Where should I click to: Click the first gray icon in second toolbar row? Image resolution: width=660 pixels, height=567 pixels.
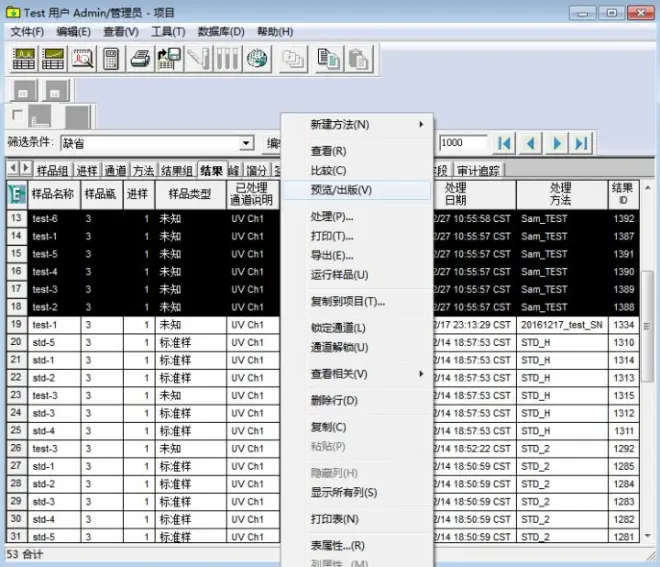(x=24, y=90)
